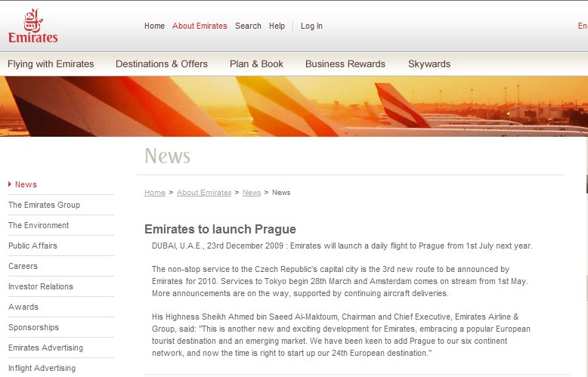This screenshot has height=377, width=588.
Task: Open the Help link
Action: pos(277,26)
